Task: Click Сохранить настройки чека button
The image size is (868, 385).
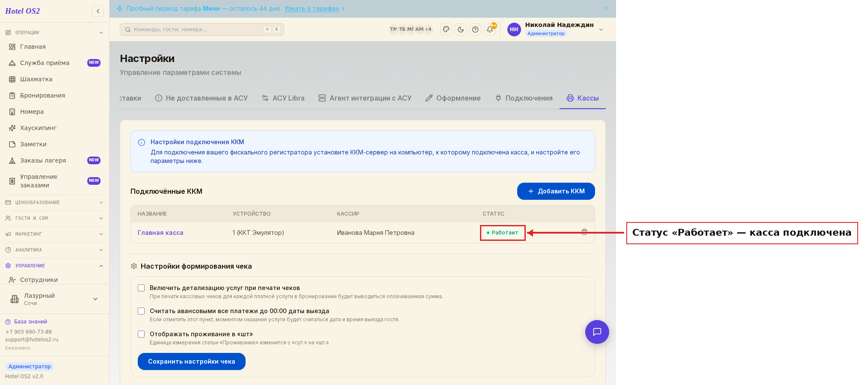Action: tap(192, 361)
